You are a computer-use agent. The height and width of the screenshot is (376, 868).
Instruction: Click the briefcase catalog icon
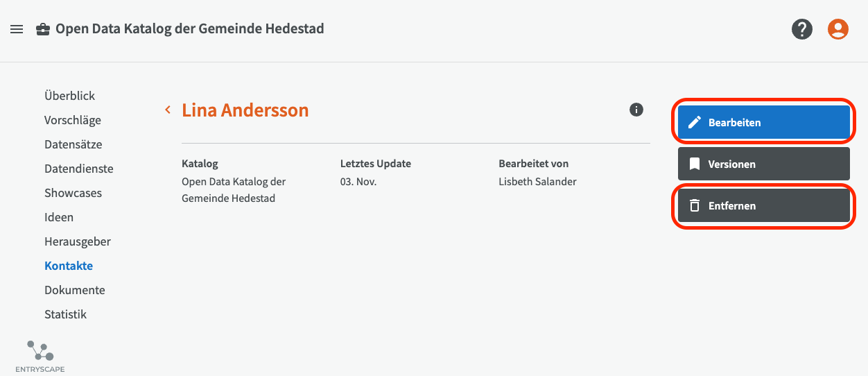(43, 29)
